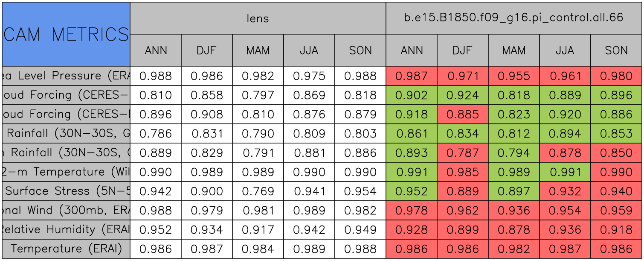The image size is (644, 261).
Task: Select the "lens" column group header
Action: (x=258, y=18)
